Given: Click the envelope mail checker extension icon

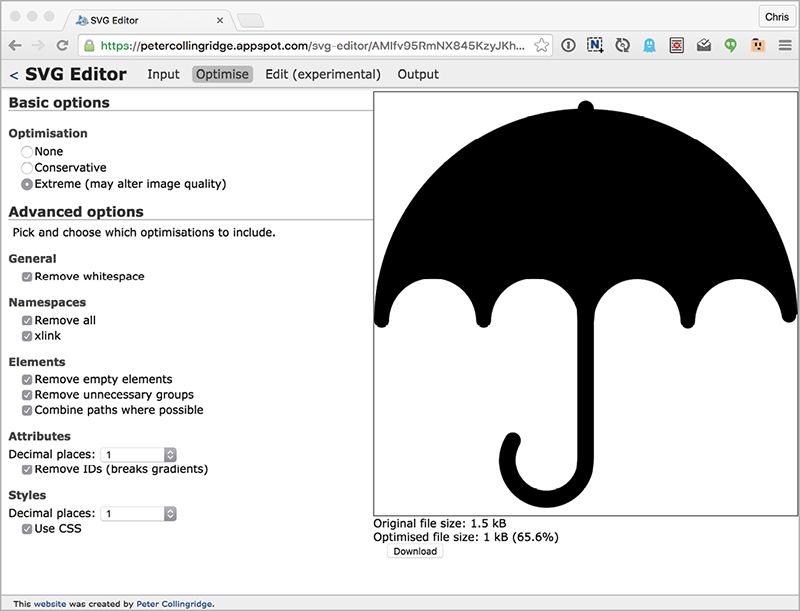Looking at the screenshot, I should click(x=704, y=45).
